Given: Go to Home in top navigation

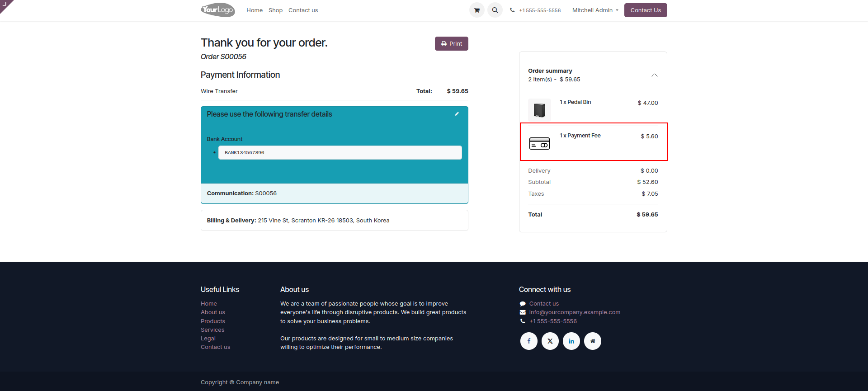Looking at the screenshot, I should point(255,10).
